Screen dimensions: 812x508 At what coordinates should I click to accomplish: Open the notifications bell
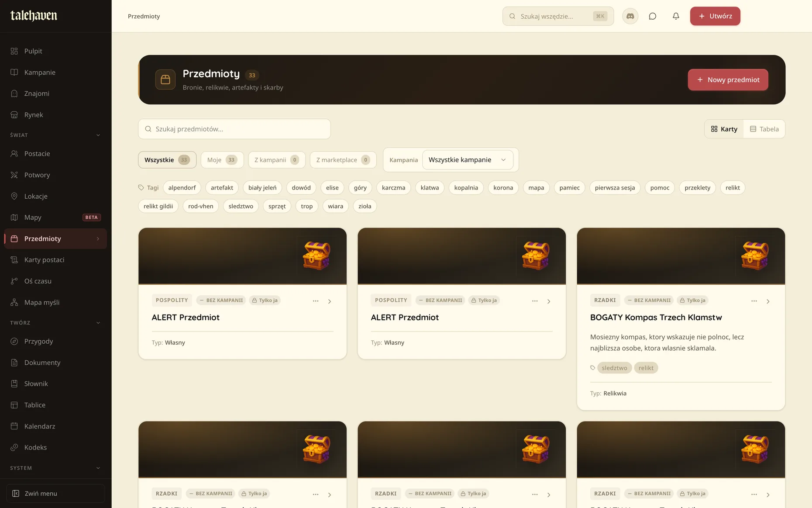tap(676, 16)
